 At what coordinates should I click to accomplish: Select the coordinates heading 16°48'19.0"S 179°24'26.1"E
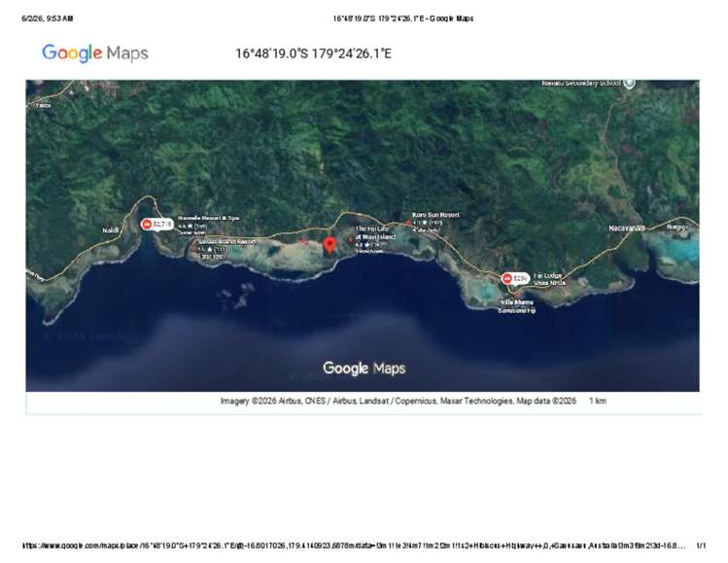(x=313, y=53)
